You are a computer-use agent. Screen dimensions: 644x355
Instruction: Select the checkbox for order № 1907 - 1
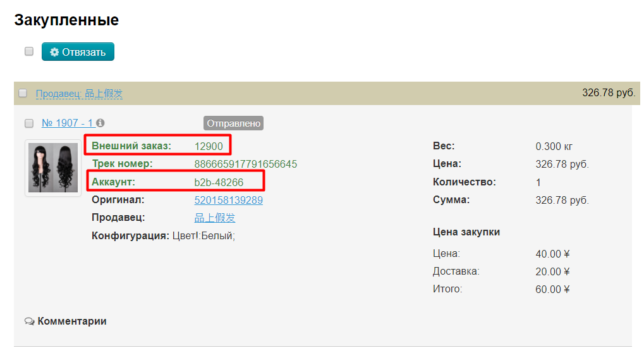tap(28, 123)
